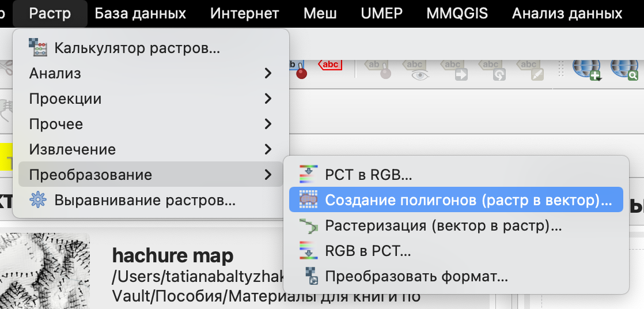Image resolution: width=644 pixels, height=309 pixels.
Task: Toggle show/hide labels eye icon
Action: [x=416, y=69]
